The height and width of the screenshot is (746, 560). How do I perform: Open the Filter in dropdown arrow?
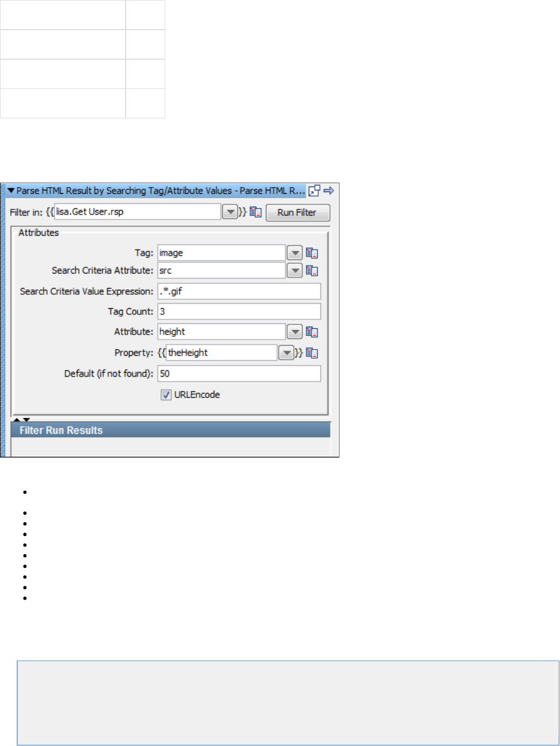(229, 212)
